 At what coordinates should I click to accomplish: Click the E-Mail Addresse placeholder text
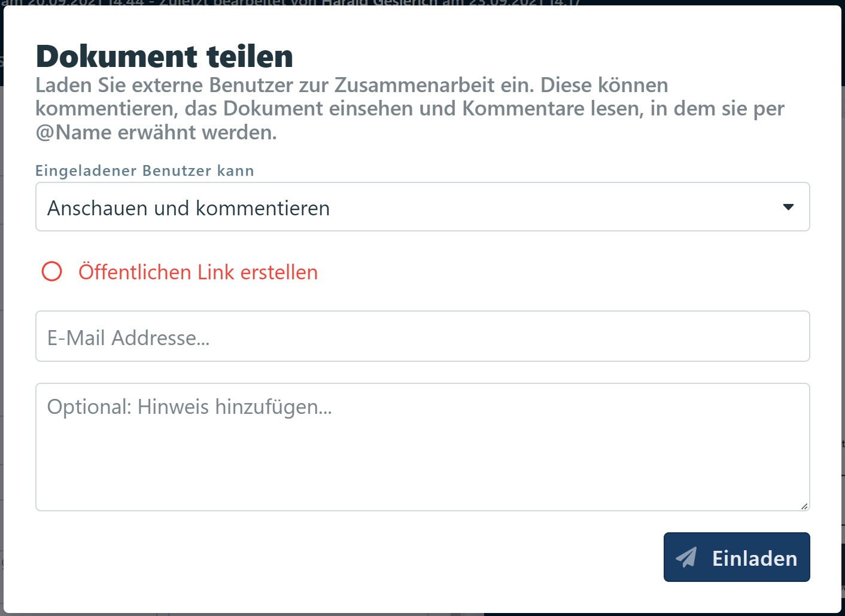click(129, 338)
